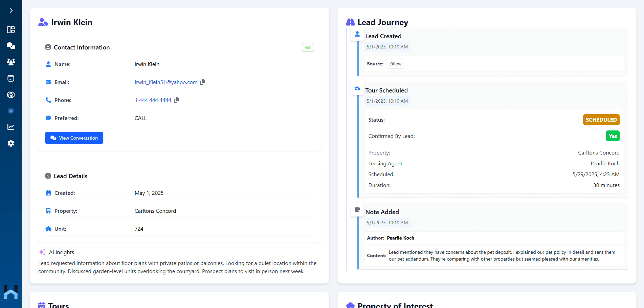Select the Leads people icon in sidebar
This screenshot has width=644, height=308.
pyautogui.click(x=11, y=62)
